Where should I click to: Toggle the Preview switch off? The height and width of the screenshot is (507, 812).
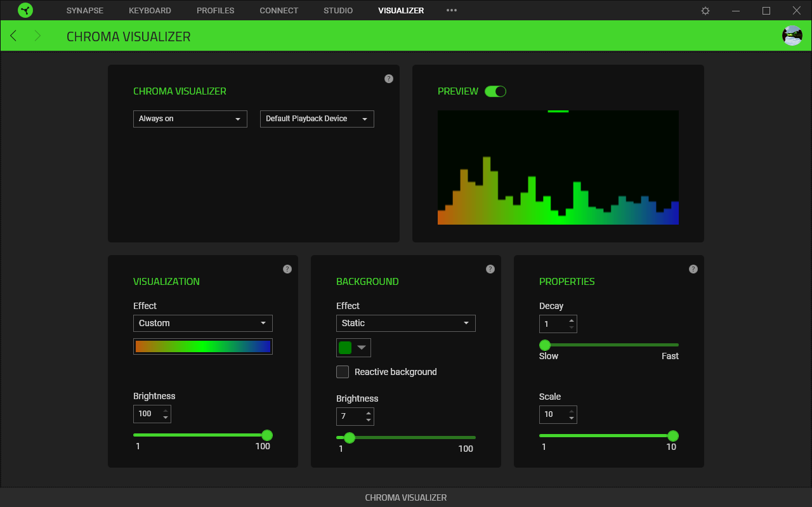pyautogui.click(x=495, y=91)
